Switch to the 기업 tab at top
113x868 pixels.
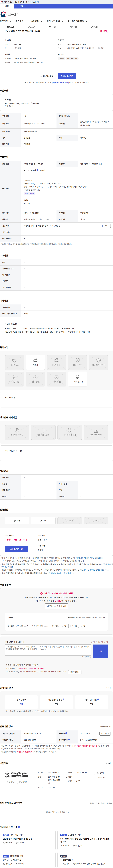[x=21, y=6]
